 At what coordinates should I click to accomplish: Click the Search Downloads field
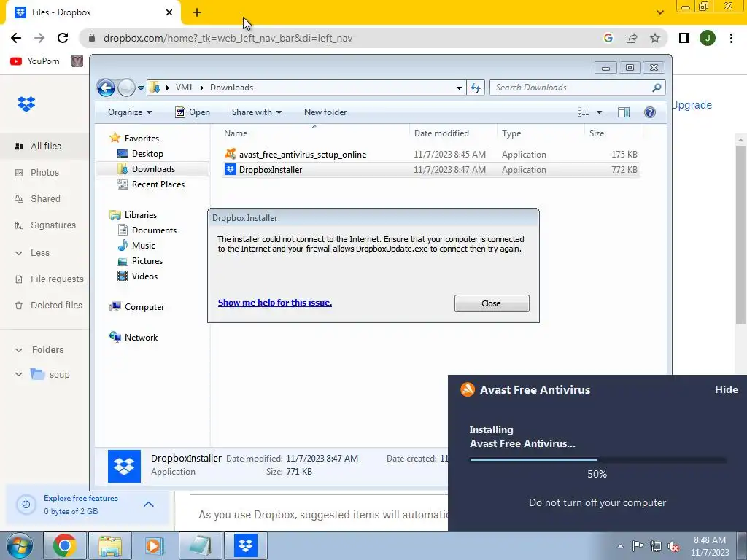[x=577, y=87]
